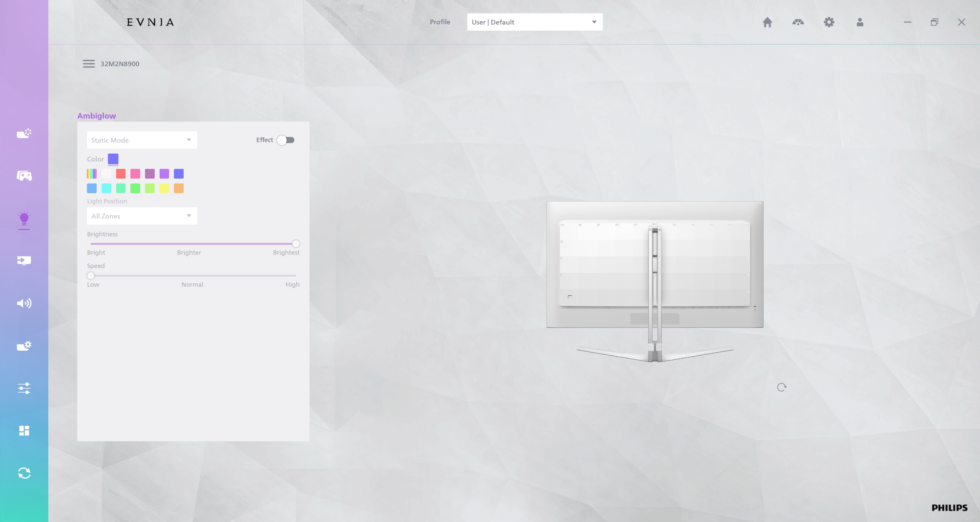
Task: Click the EVNIA logo
Action: pos(150,22)
